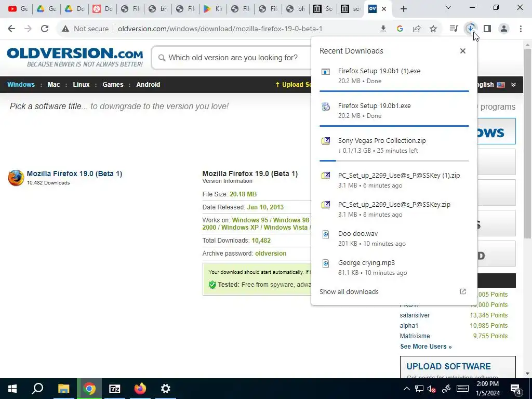Viewport: 532px width, 399px height.
Task: Select Mac in site navigation
Action: tap(54, 85)
